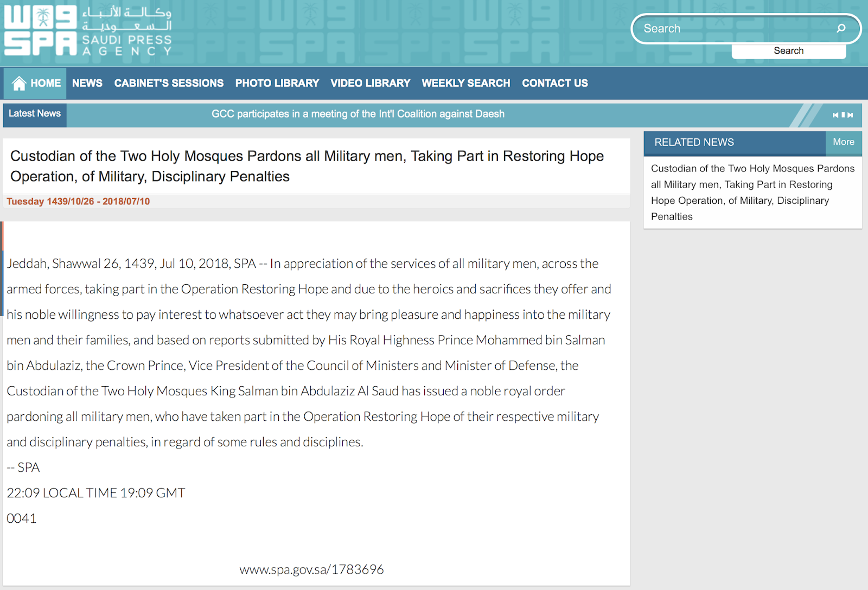Click the date Tuesday 1439/10/26 - 2018/07/10
868x590 pixels.
(x=78, y=201)
